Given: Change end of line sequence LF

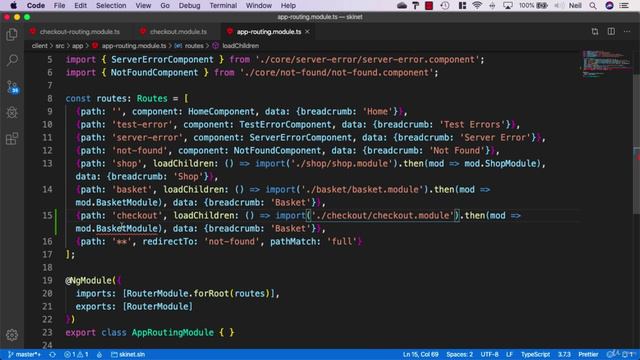Looking at the screenshot, I should (x=509, y=354).
